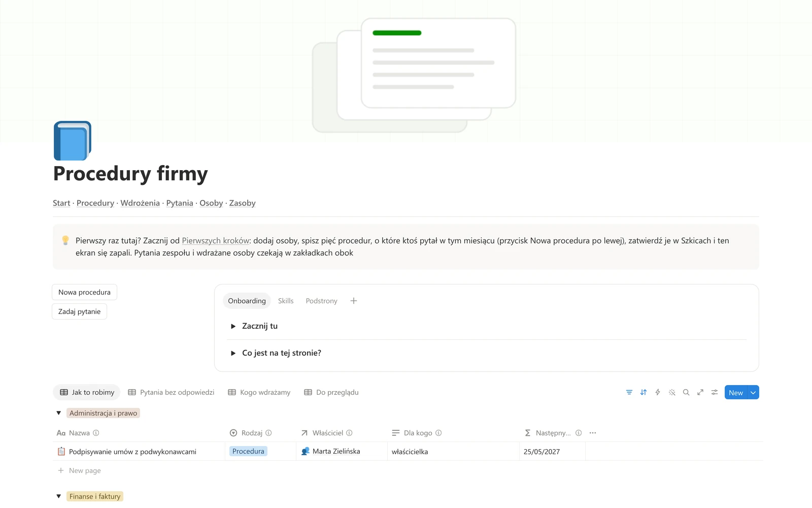
Task: Click the expand full-page arrows icon
Action: [x=700, y=392]
